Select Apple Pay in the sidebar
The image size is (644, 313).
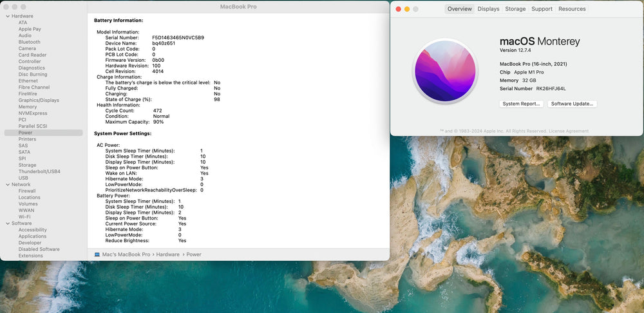(x=30, y=29)
